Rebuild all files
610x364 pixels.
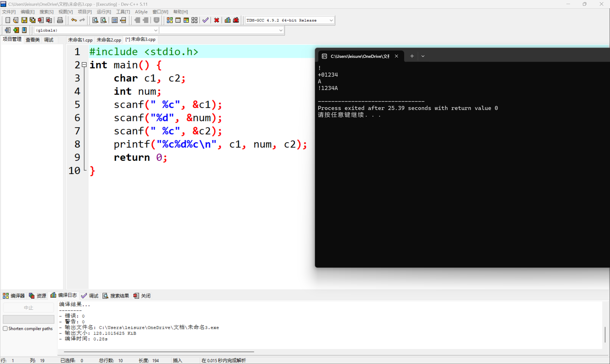pos(194,20)
